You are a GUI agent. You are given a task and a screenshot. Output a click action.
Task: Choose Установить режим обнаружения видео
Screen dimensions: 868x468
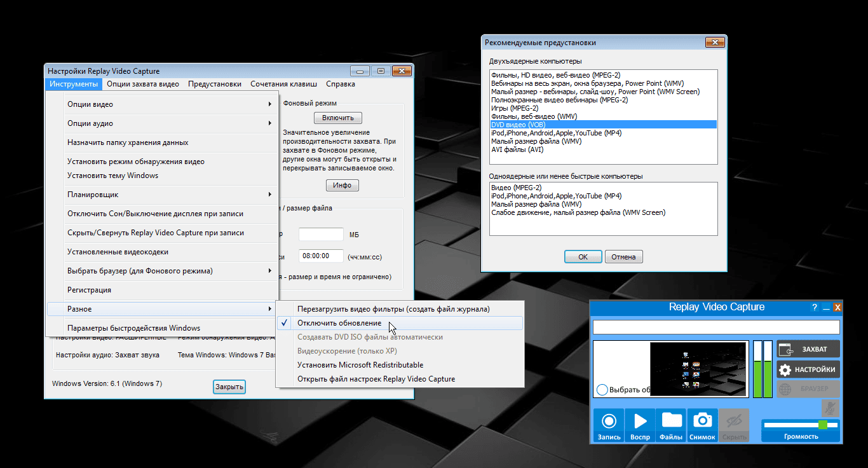(162, 162)
